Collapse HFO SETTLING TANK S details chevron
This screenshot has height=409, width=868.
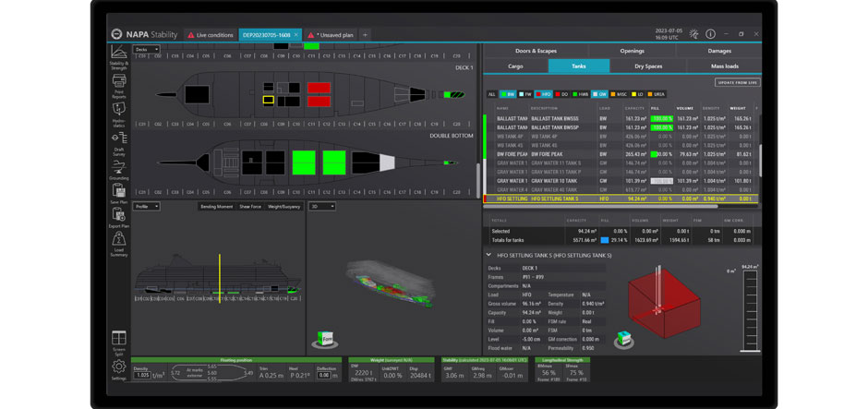coord(488,255)
